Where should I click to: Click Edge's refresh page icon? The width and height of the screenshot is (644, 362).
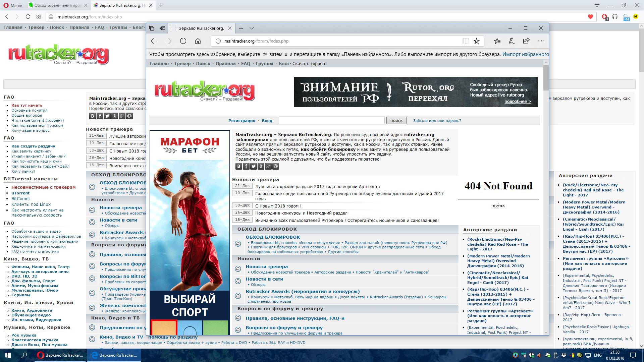tap(183, 41)
